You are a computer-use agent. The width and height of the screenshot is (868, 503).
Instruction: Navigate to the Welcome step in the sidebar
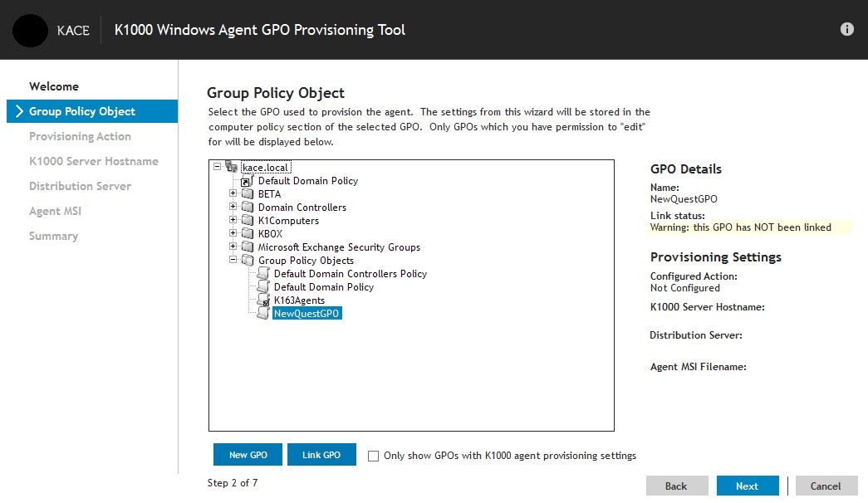click(54, 85)
